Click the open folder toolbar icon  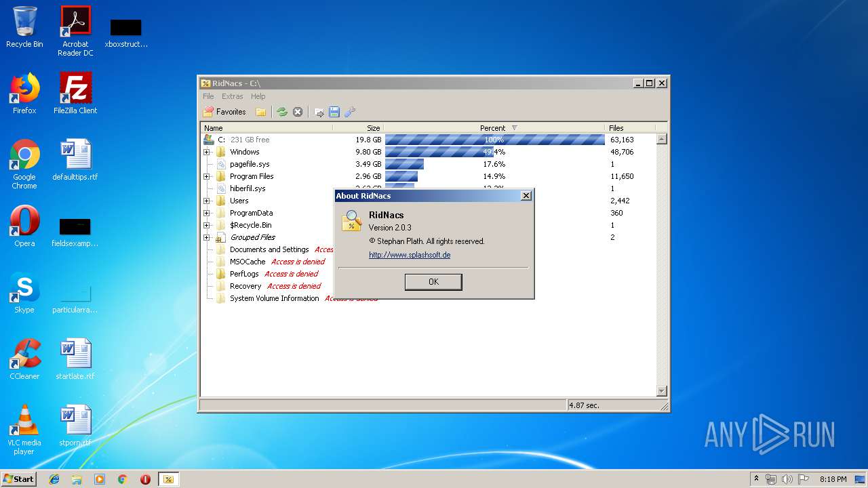260,112
